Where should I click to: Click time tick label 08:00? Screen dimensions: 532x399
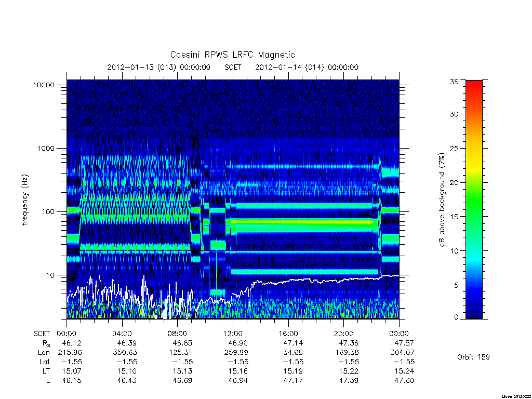click(178, 334)
